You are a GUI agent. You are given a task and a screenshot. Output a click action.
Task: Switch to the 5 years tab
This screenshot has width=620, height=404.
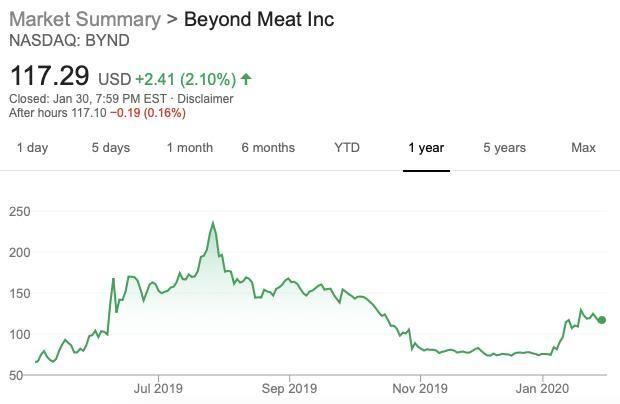(x=504, y=148)
